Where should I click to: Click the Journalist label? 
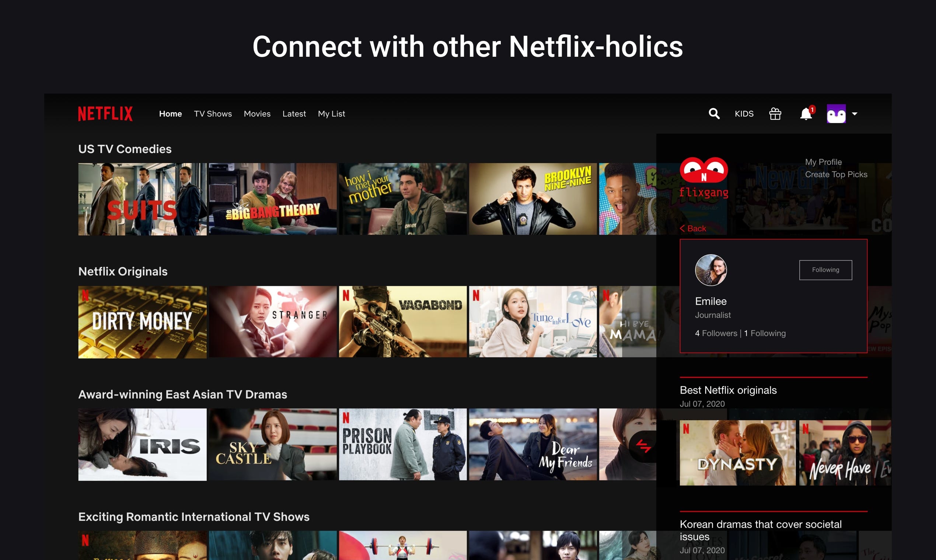[x=713, y=315]
